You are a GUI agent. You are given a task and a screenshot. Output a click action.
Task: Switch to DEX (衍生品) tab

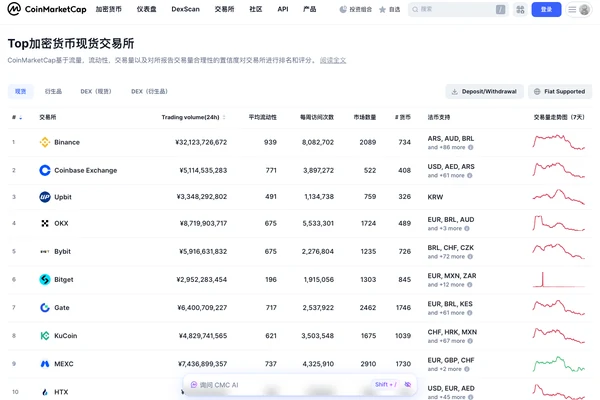coord(149,91)
